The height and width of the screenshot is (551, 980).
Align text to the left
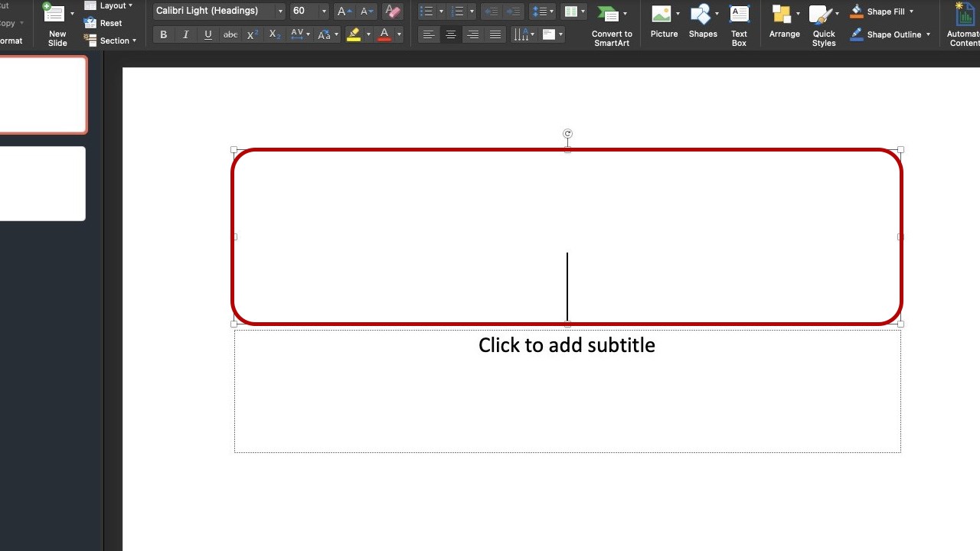(429, 34)
